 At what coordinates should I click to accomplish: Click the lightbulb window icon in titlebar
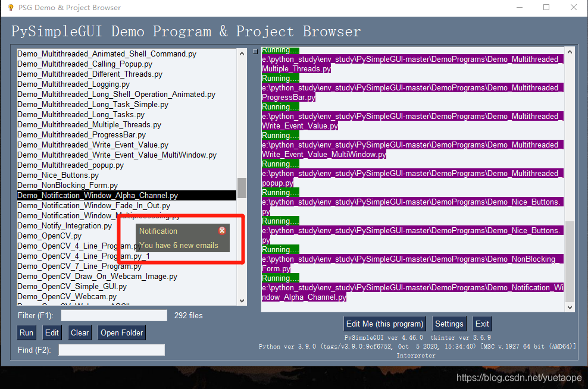point(11,8)
